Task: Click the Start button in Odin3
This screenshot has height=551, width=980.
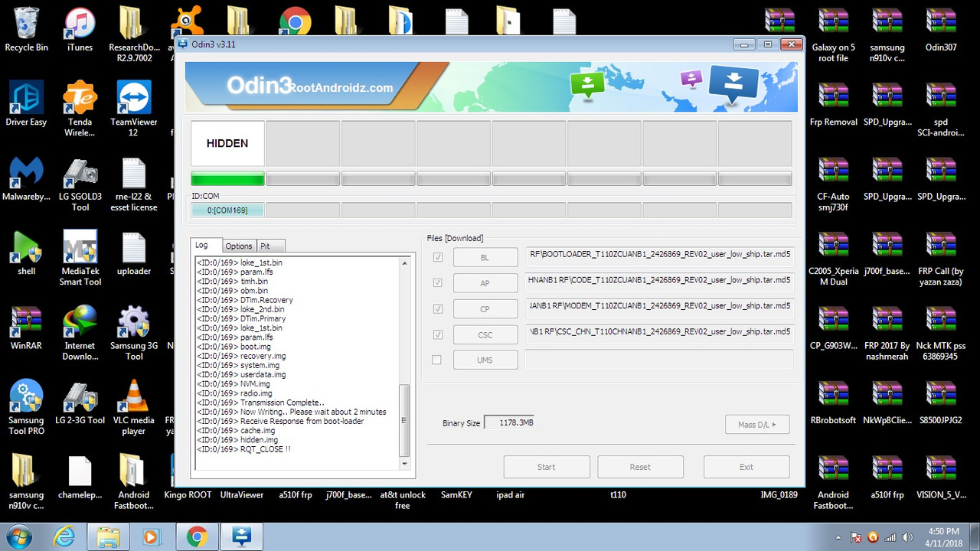Action: click(547, 467)
